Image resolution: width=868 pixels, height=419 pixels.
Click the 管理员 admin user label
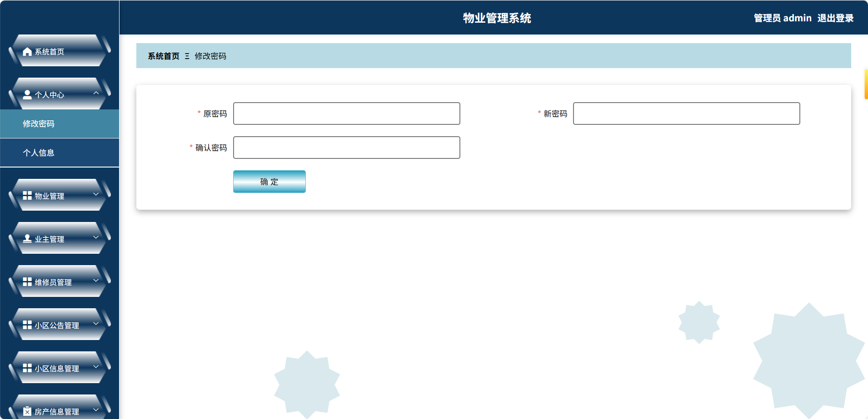pyautogui.click(x=783, y=18)
